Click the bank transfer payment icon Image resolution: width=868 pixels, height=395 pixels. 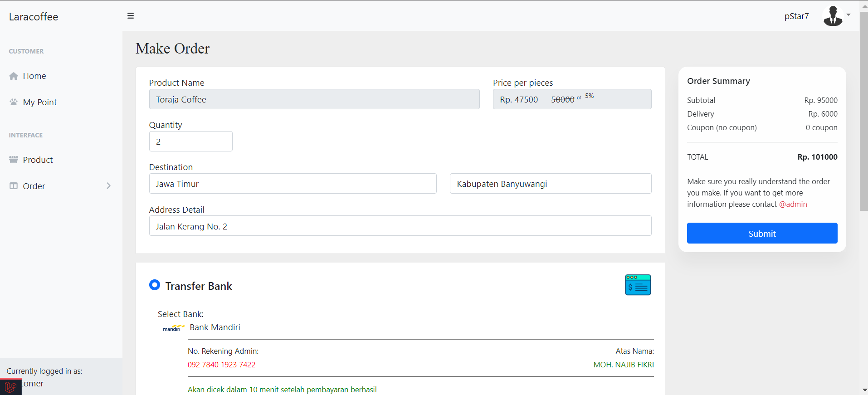click(x=638, y=285)
